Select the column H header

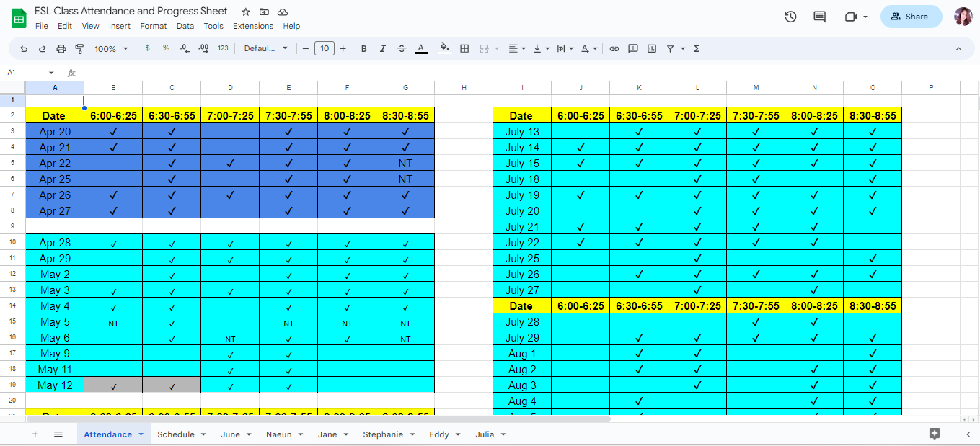point(464,88)
